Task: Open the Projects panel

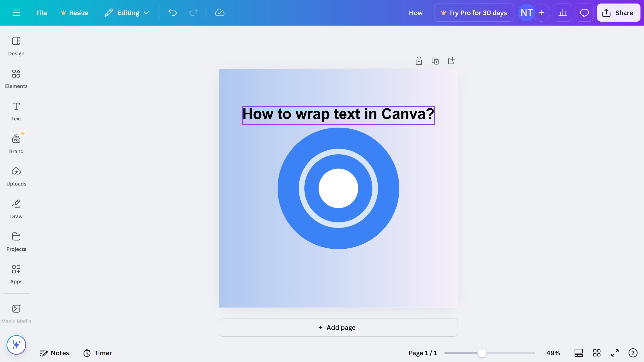Action: coord(16,241)
